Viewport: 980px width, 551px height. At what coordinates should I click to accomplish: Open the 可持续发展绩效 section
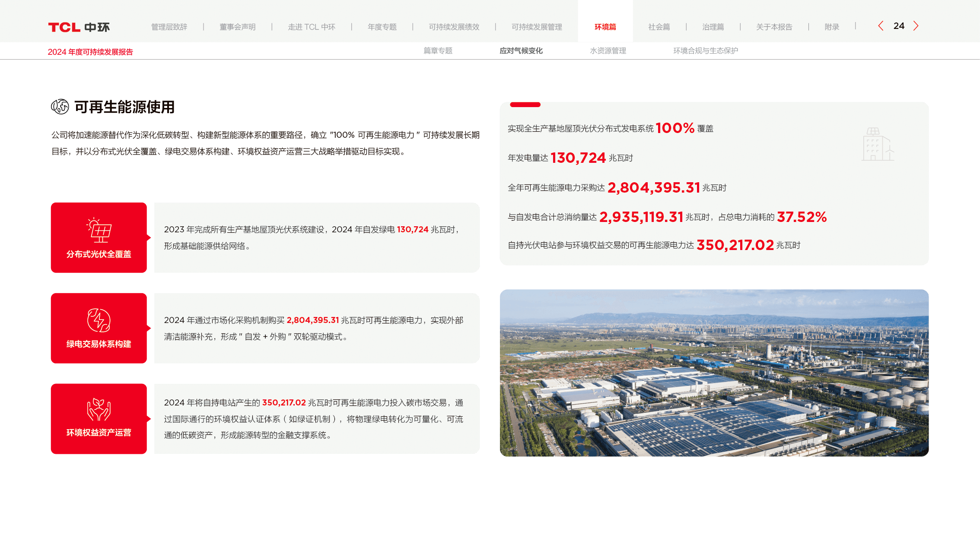pyautogui.click(x=454, y=27)
